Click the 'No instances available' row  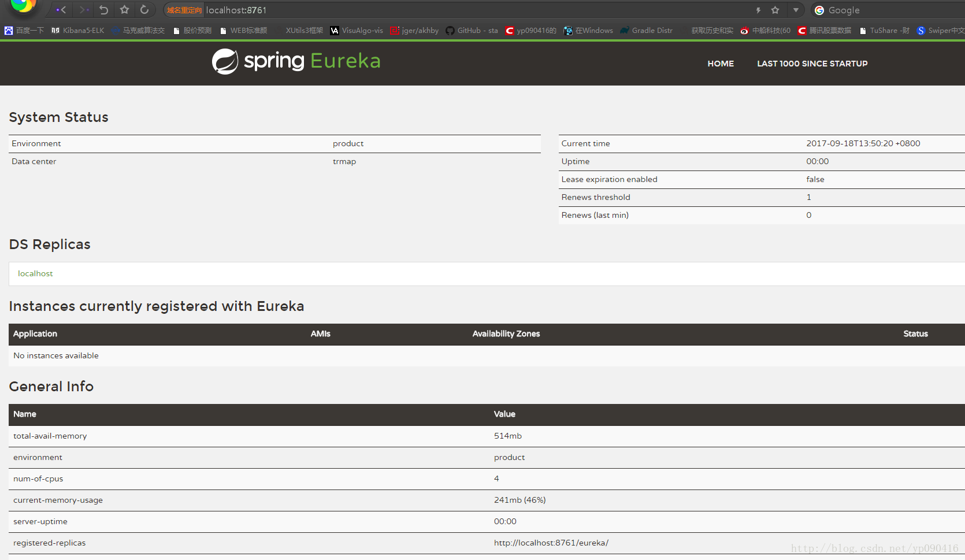tap(487, 356)
